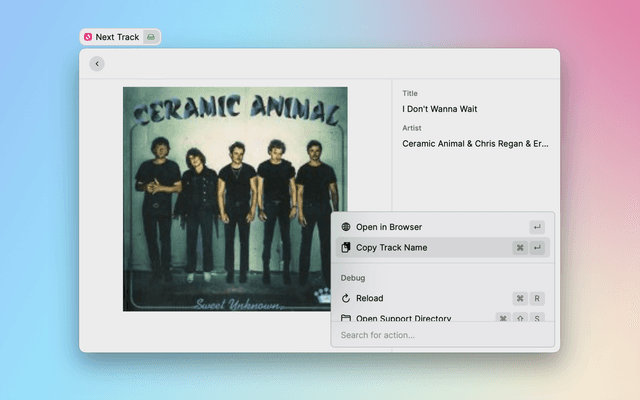The image size is (640, 400).
Task: Click the artist name Ceramic Animal & Chris Regan
Action: [x=475, y=143]
